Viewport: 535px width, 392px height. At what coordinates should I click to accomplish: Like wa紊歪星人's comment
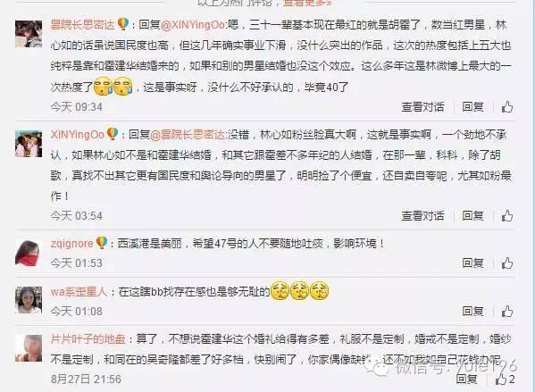(507, 311)
